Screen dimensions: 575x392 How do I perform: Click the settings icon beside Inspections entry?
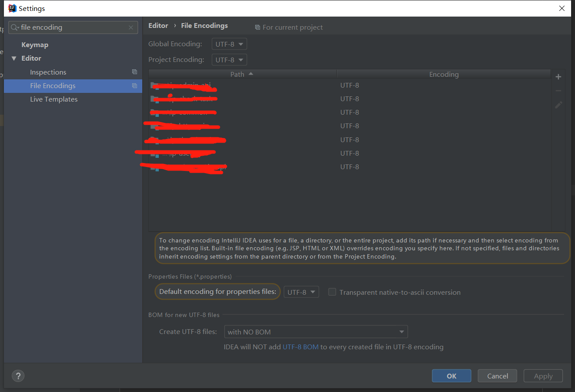[134, 72]
